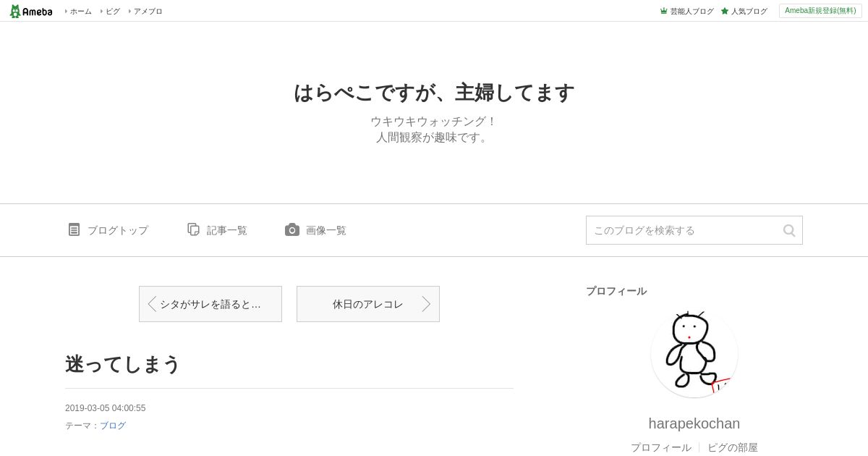Click the search magnifier icon
This screenshot has width=868, height=456.
(789, 230)
